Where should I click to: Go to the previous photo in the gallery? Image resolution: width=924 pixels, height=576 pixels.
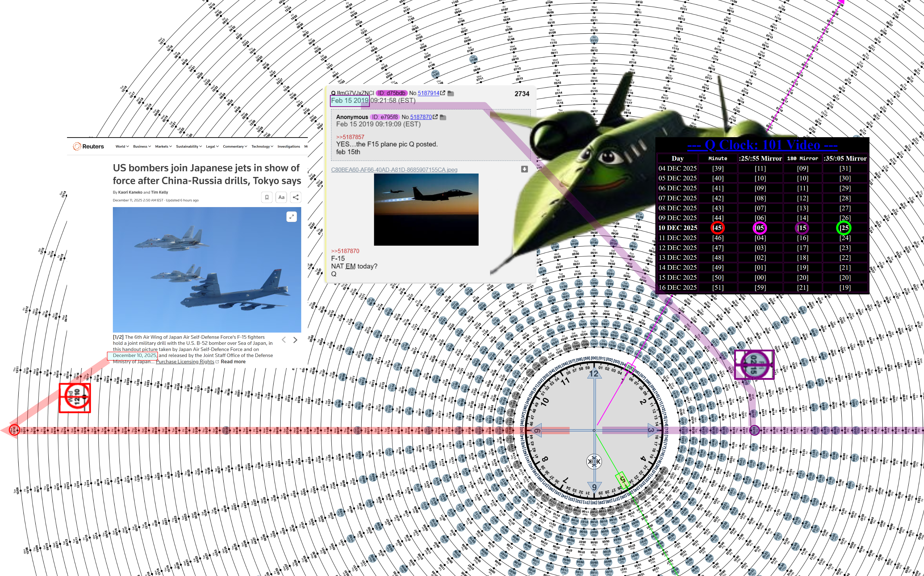click(x=283, y=340)
